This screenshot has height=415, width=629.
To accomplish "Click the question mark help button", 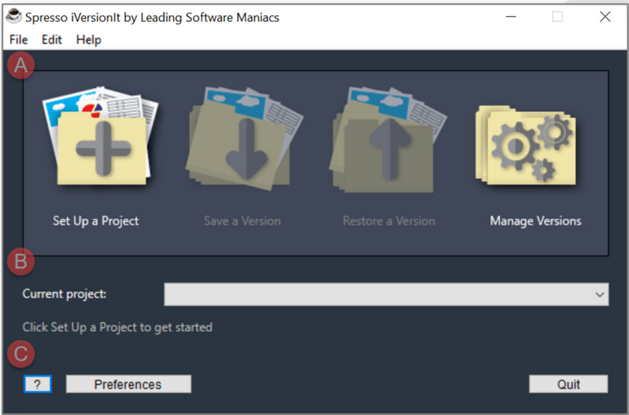I will [37, 384].
